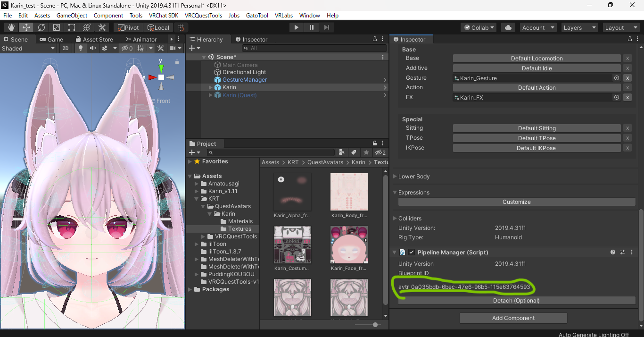
Task: Click the Add Component button
Action: pyautogui.click(x=513, y=318)
